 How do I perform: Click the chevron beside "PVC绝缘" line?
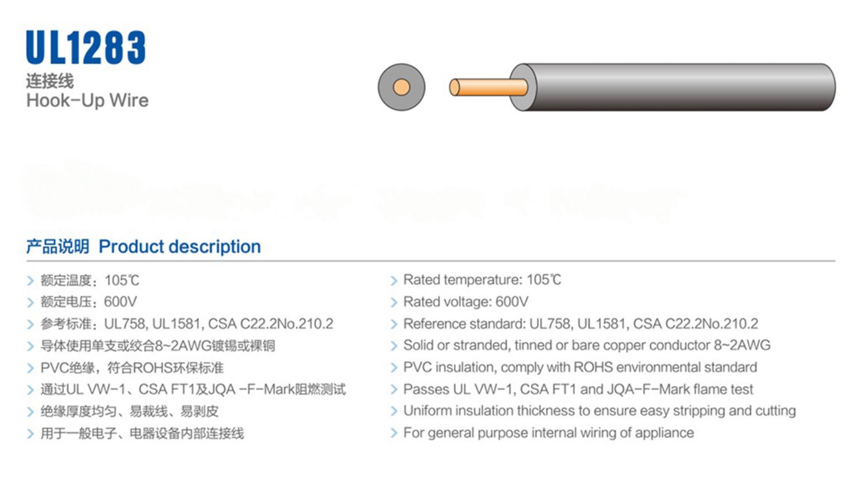[31, 368]
